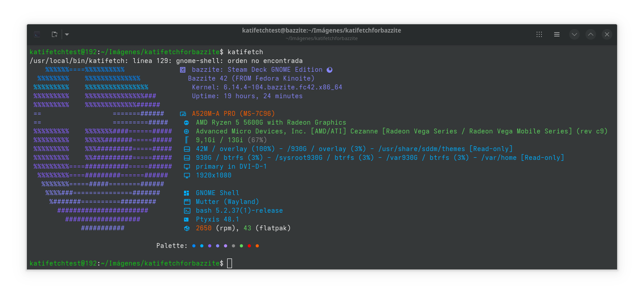Image resolution: width=644 pixels, height=299 pixels.
Task: Click the bash prompt icon beside bash 5.2.37
Action: click(186, 210)
